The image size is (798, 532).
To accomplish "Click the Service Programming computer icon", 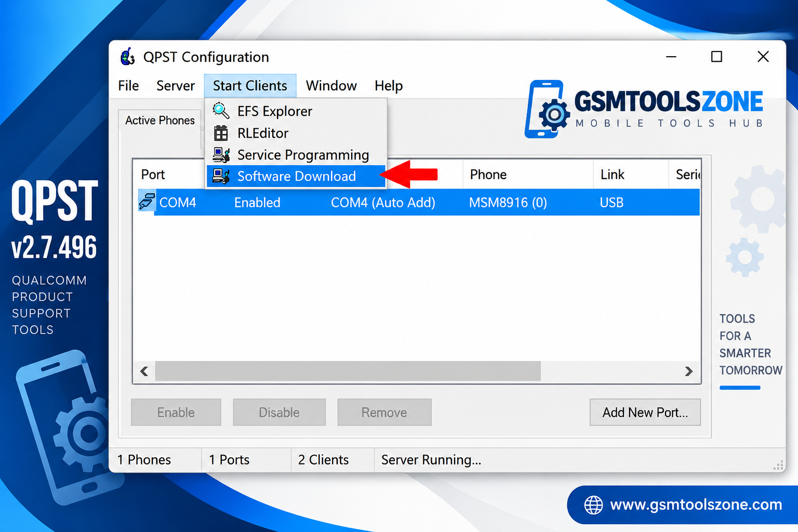I will click(x=221, y=155).
